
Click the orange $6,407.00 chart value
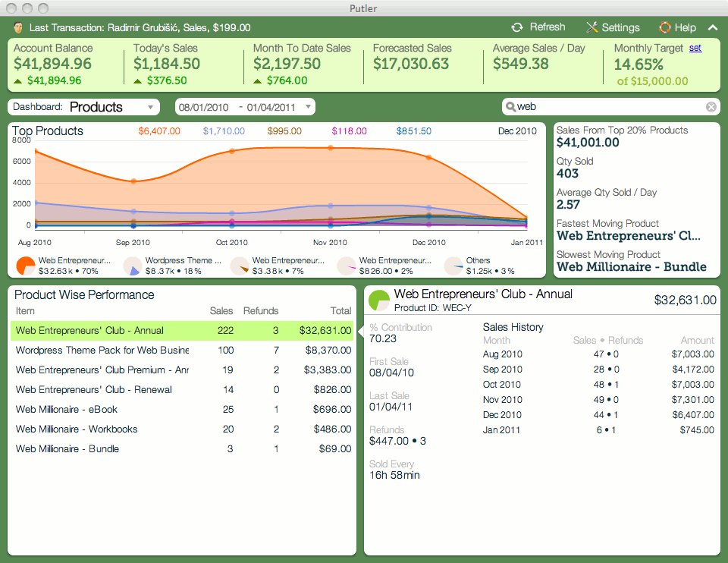pyautogui.click(x=159, y=131)
